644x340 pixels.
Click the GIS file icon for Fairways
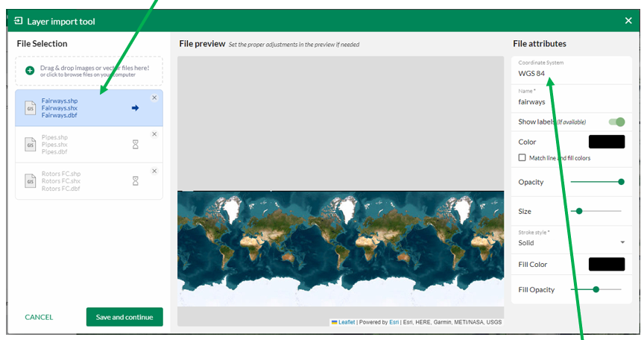(x=31, y=108)
